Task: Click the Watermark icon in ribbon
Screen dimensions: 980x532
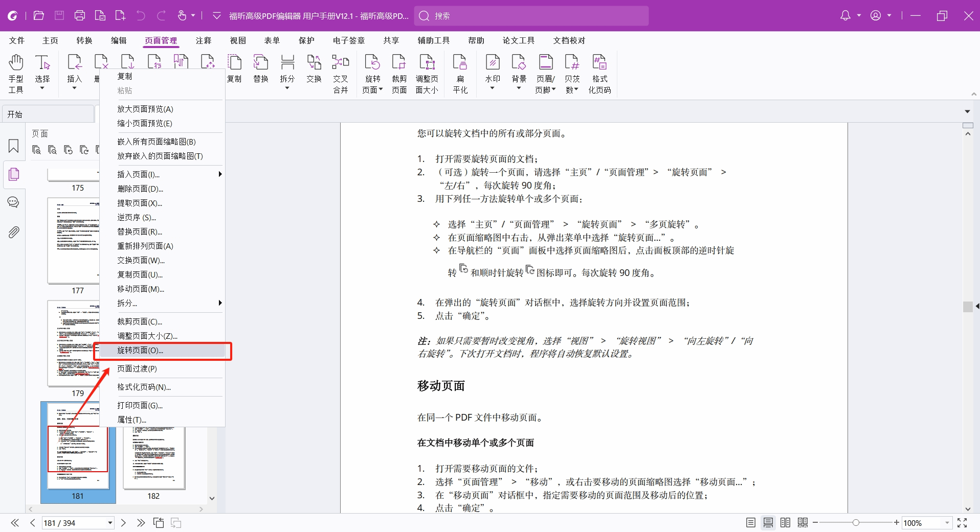Action: tap(492, 74)
